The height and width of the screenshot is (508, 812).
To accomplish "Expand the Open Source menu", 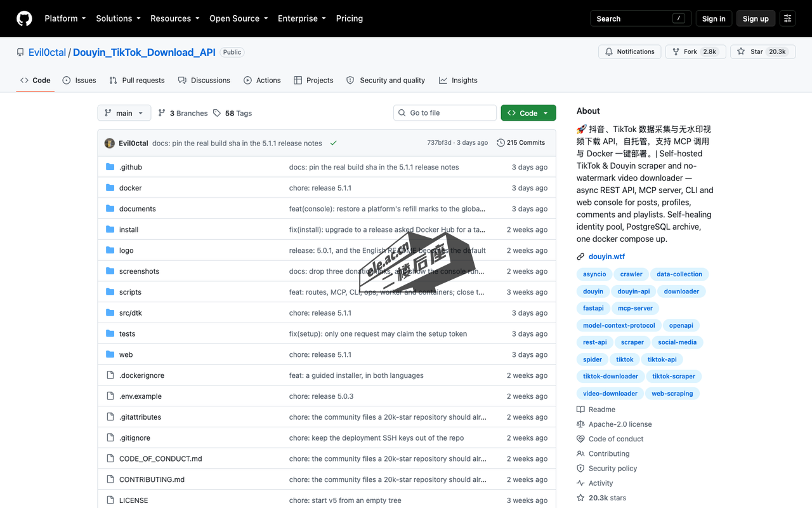I will click(239, 18).
